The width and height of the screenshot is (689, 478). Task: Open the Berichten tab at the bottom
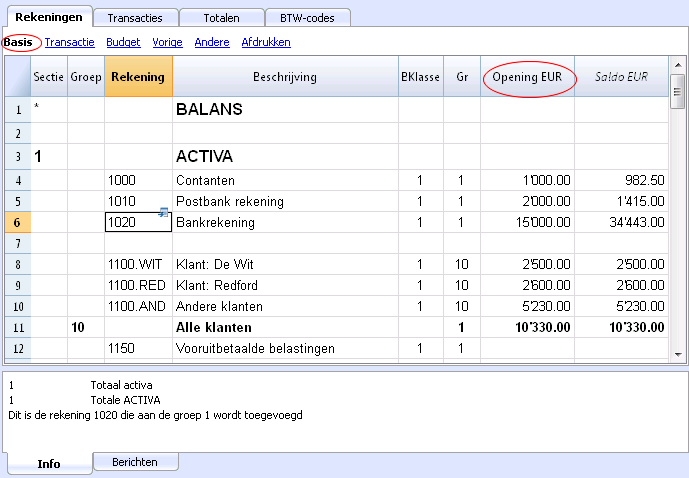135,462
